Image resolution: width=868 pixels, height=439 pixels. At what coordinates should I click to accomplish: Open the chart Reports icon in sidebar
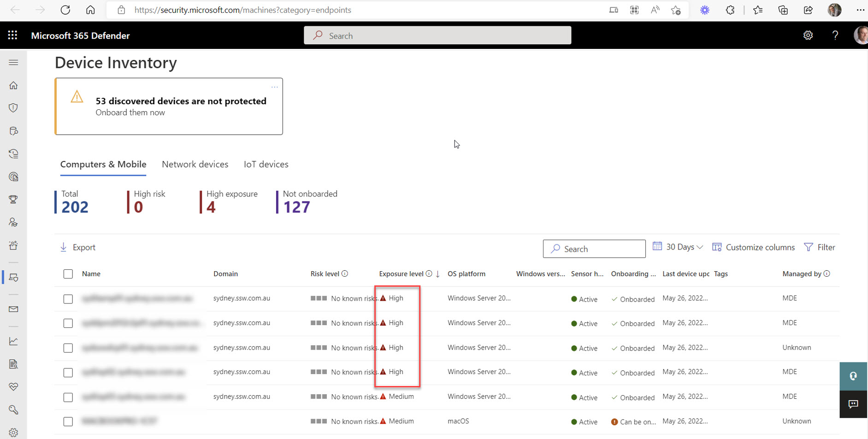click(13, 341)
